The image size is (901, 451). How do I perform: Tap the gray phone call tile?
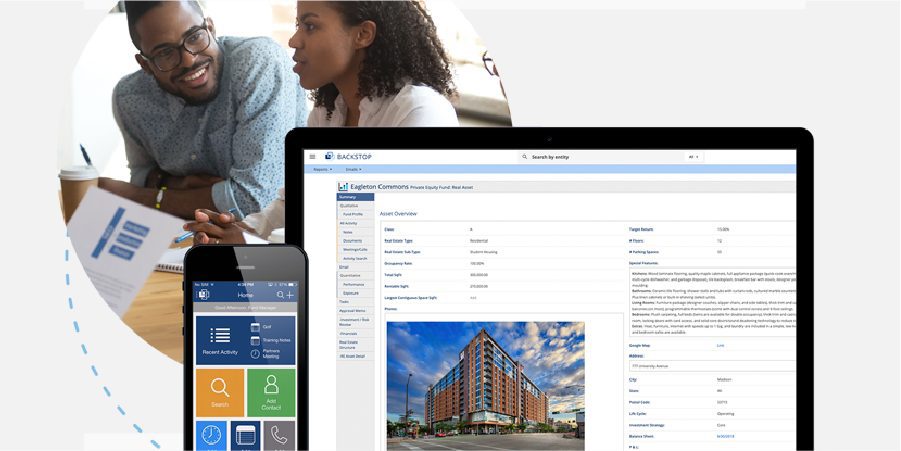(279, 436)
